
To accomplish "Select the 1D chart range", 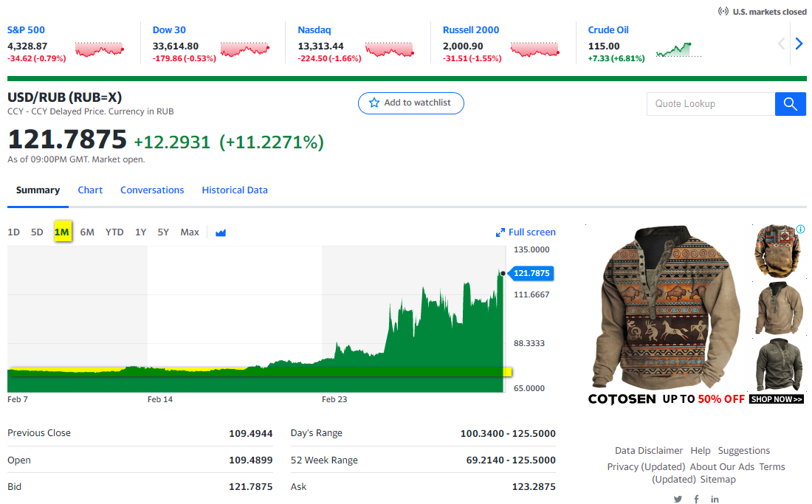I will (13, 232).
